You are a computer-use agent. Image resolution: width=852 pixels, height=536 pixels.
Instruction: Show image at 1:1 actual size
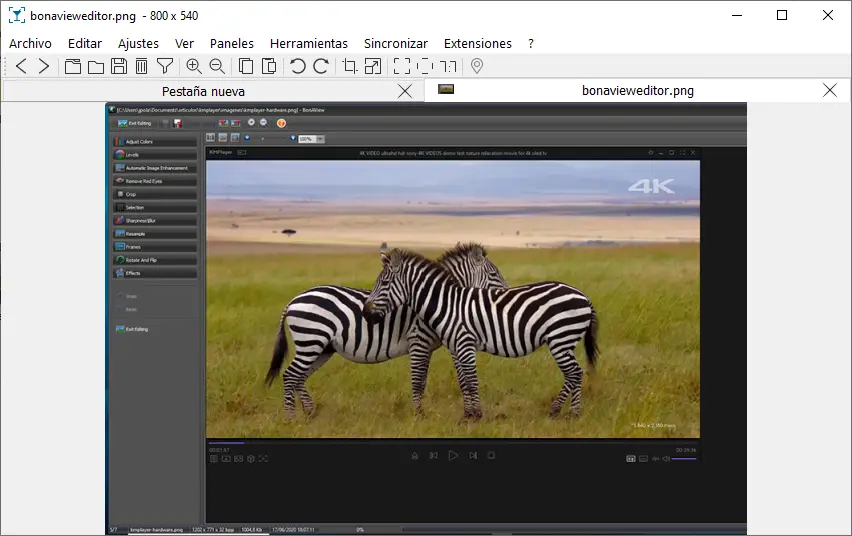pos(448,66)
